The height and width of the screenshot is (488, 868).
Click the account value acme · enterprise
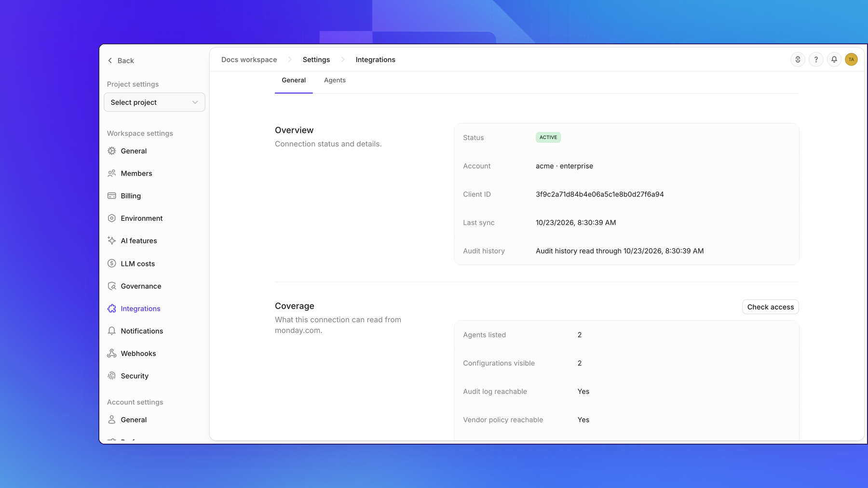(564, 166)
